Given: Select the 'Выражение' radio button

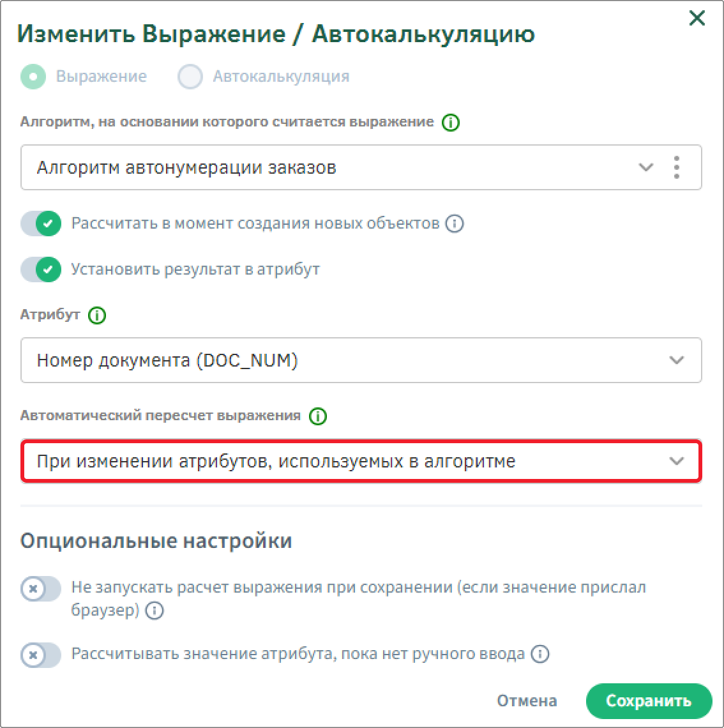Looking at the screenshot, I should (33, 77).
